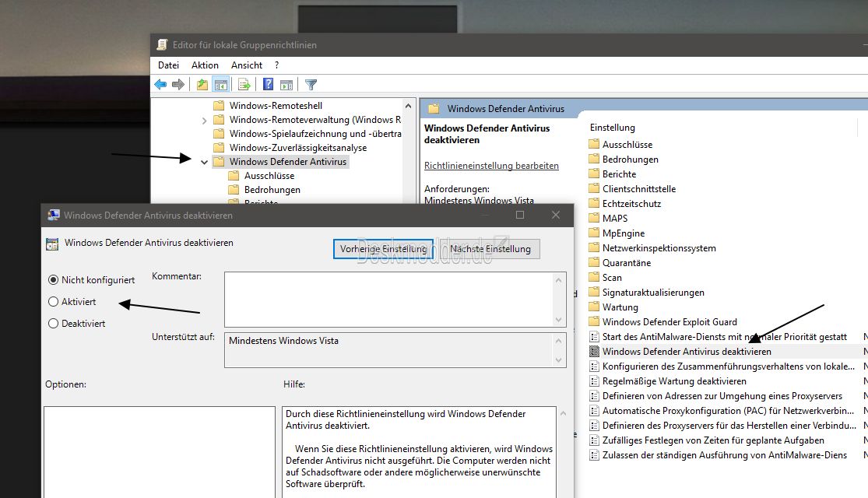
Task: Click the Scan folder icon in the list
Action: (594, 277)
